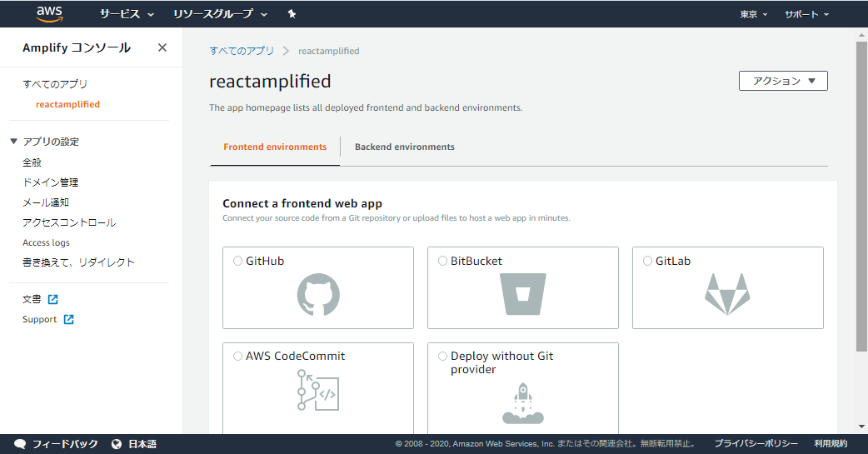
Task: Select the GitHub radio button
Action: [x=237, y=261]
